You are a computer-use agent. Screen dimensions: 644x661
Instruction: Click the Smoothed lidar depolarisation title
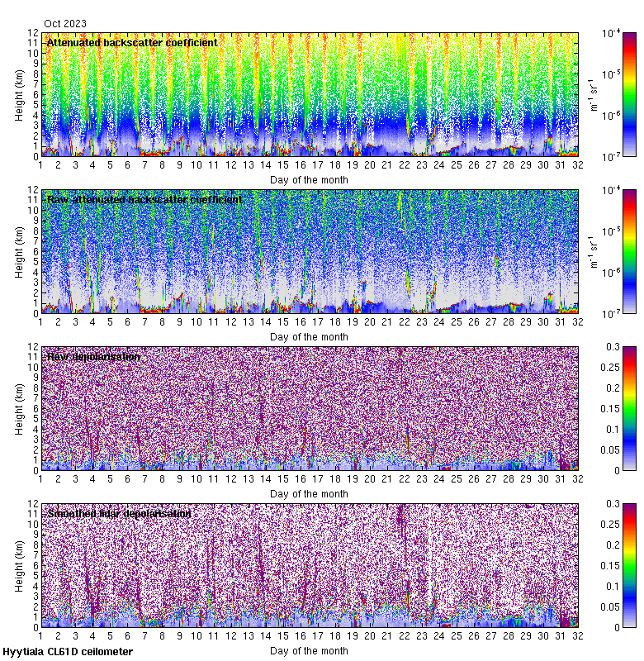(120, 514)
